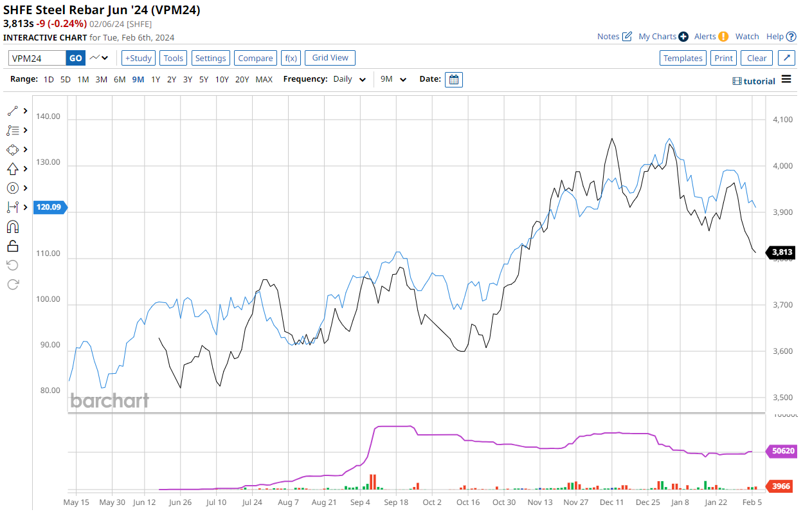
Task: Select the arrow marker tool icon
Action: pyautogui.click(x=12, y=169)
